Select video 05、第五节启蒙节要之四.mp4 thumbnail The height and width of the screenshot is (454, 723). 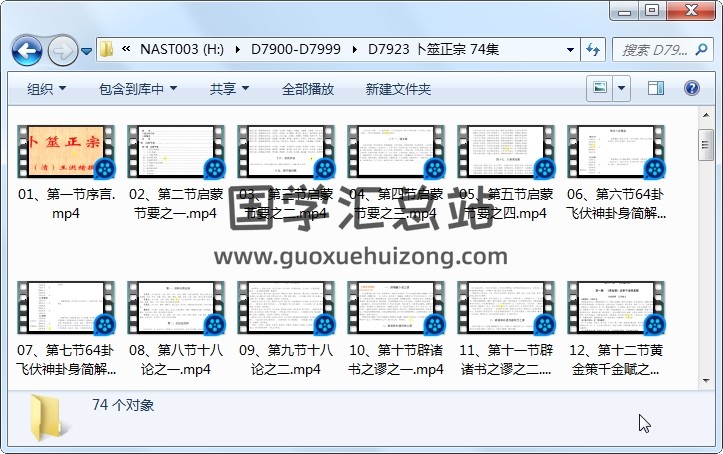coord(506,151)
